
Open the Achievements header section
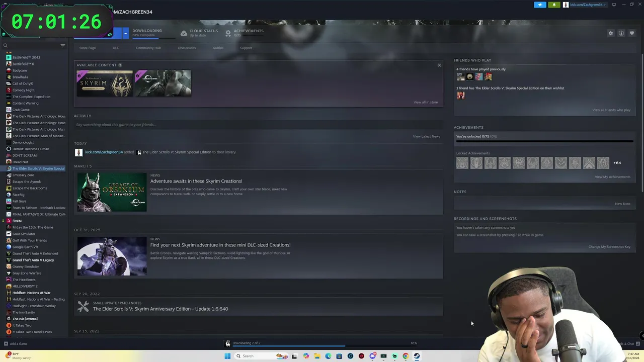click(245, 33)
